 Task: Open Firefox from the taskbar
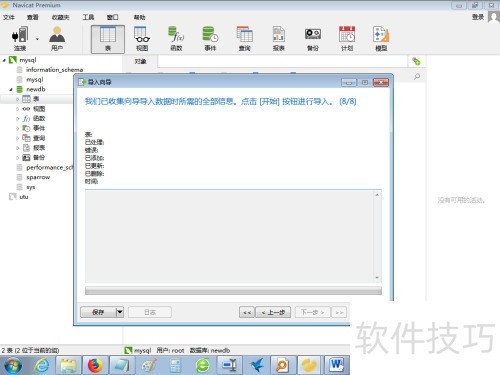pos(95,365)
